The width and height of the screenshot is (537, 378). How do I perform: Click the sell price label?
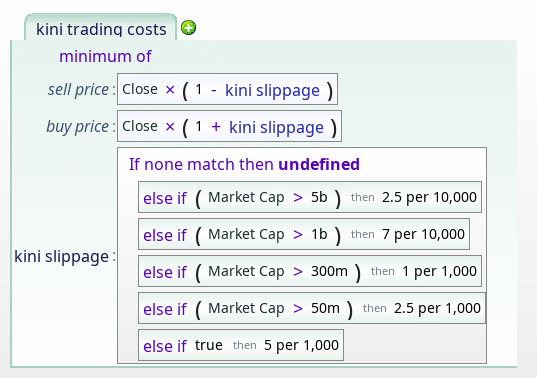pos(78,90)
